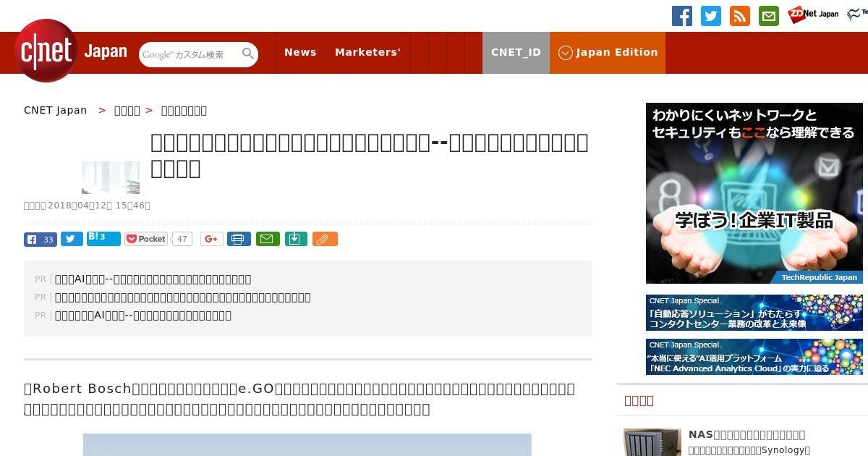Click the CNET Japan breadcrumb link
The image size is (868, 456).
(56, 110)
